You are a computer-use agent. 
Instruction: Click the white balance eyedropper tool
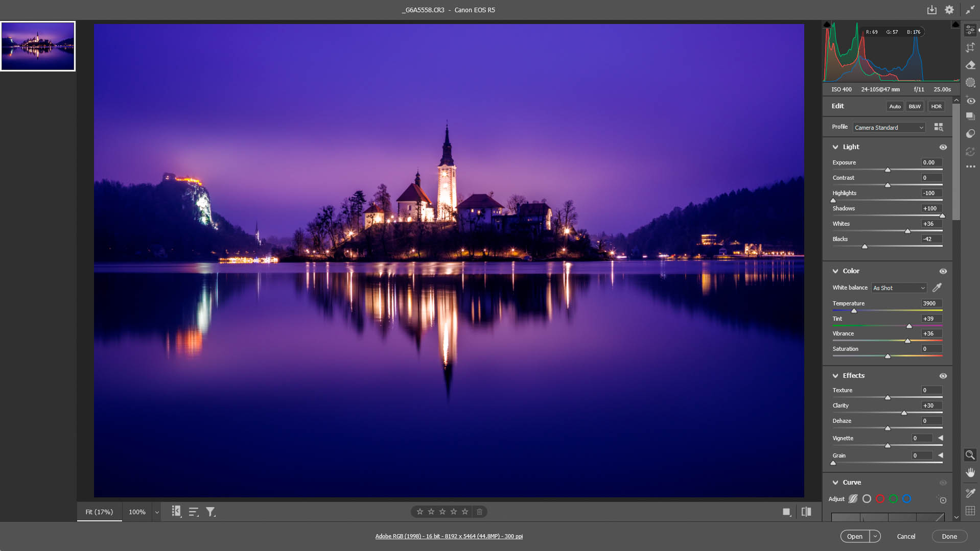coord(937,288)
